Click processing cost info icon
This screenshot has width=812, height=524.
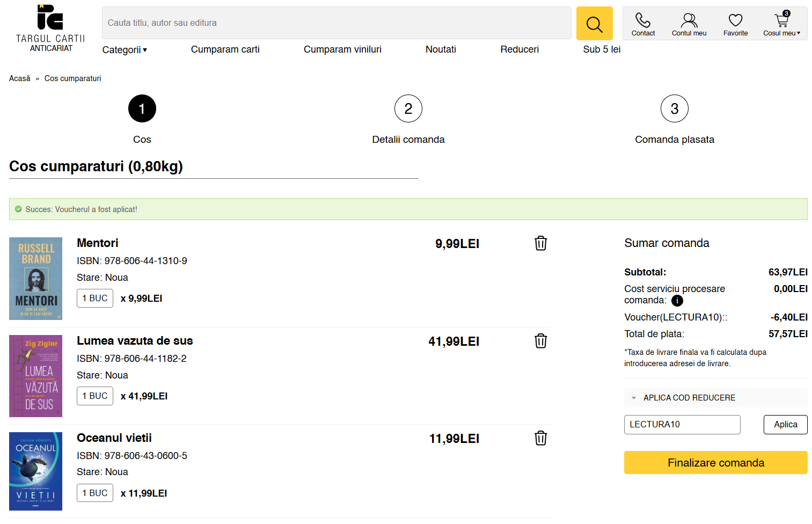[x=677, y=301]
